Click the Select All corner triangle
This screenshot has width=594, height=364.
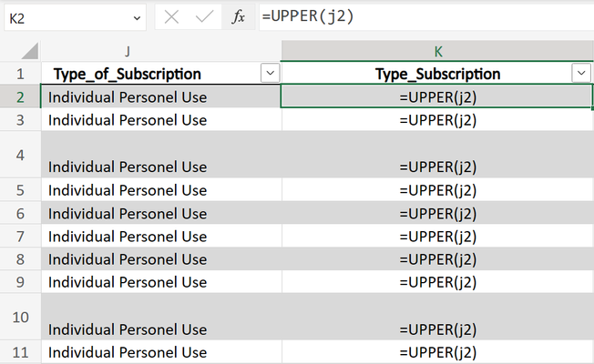pos(29,51)
